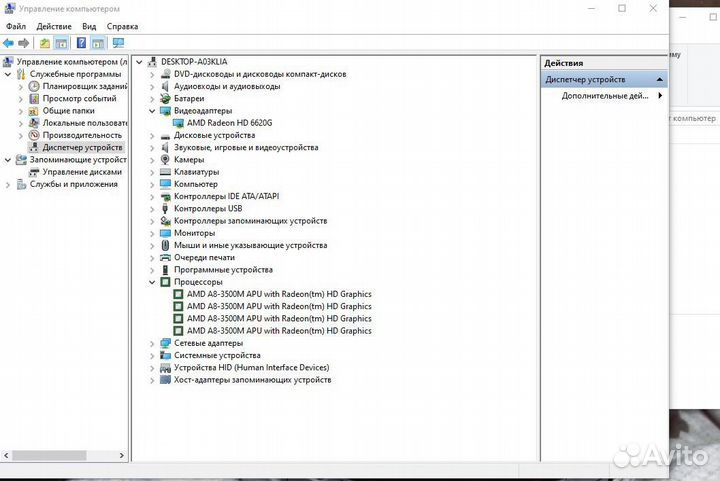
Task: Select Локальные пользователи in left tree
Action: click(x=84, y=123)
